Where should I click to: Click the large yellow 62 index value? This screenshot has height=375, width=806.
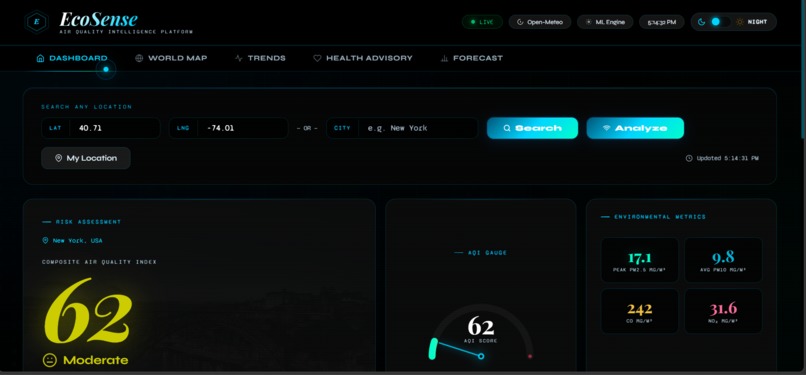point(87,311)
